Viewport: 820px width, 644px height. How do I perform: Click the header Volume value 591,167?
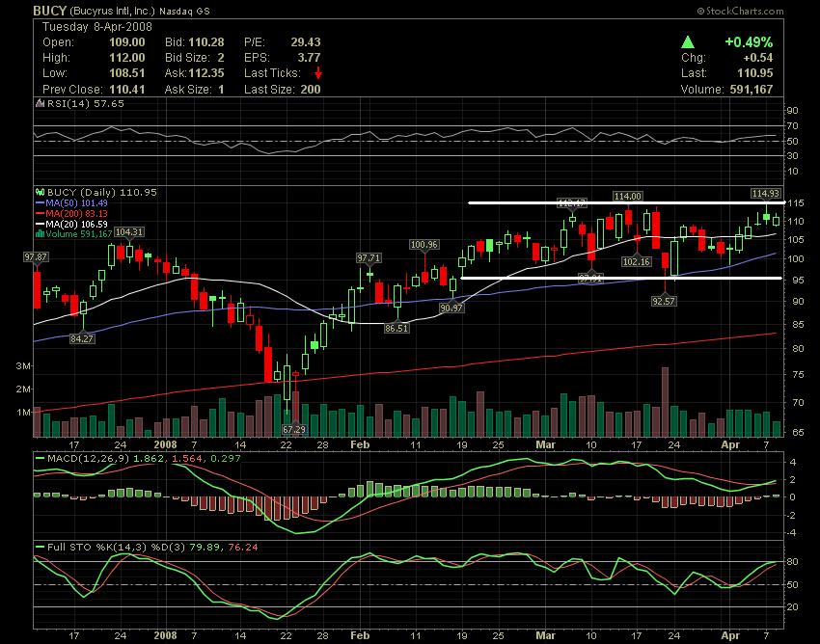pos(752,90)
